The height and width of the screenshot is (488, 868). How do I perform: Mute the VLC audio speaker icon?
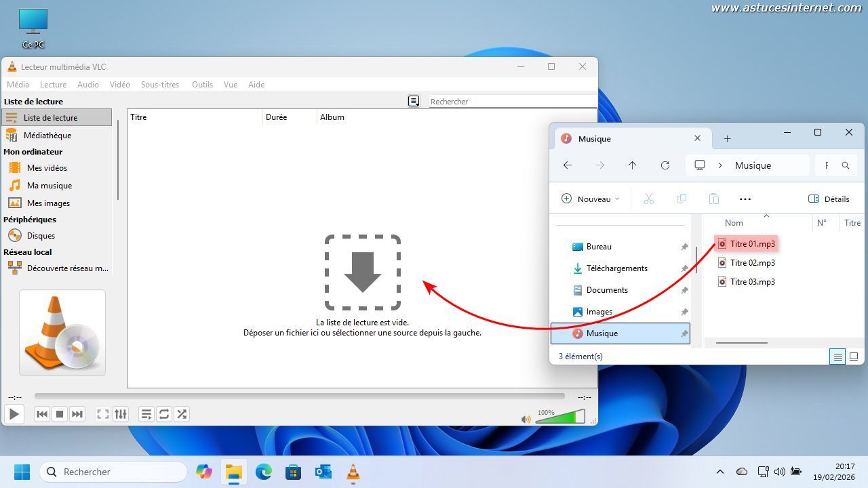526,420
